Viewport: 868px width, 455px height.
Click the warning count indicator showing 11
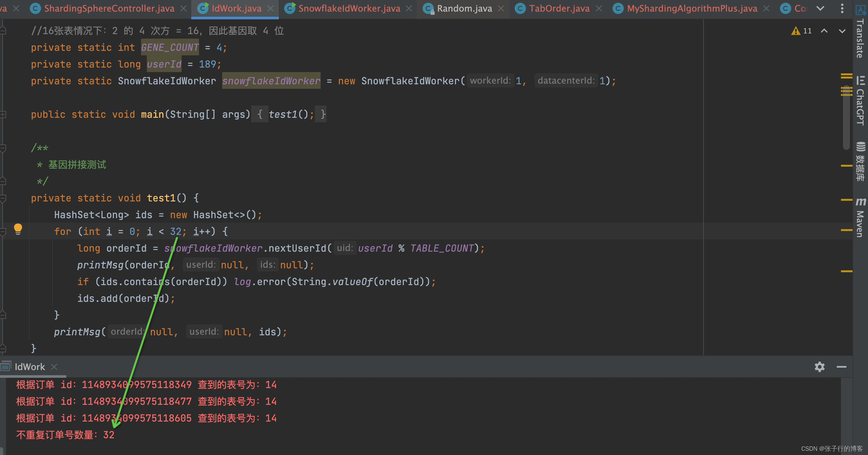click(802, 31)
